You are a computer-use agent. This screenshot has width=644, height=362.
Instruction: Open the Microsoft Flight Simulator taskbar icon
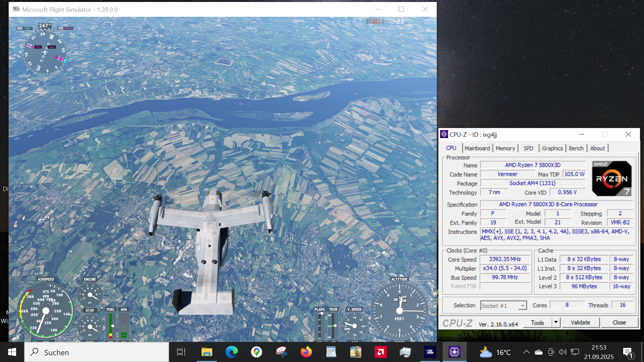[430, 352]
